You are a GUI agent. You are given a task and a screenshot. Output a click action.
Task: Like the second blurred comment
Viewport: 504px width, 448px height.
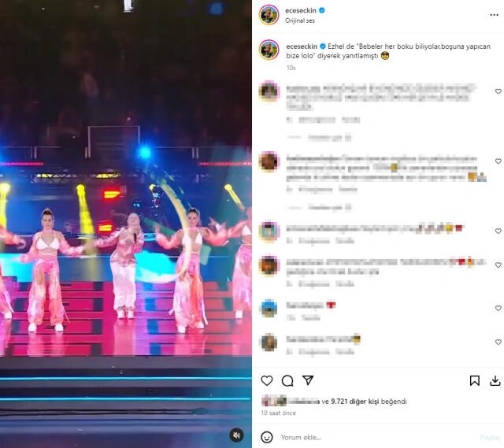click(x=498, y=161)
